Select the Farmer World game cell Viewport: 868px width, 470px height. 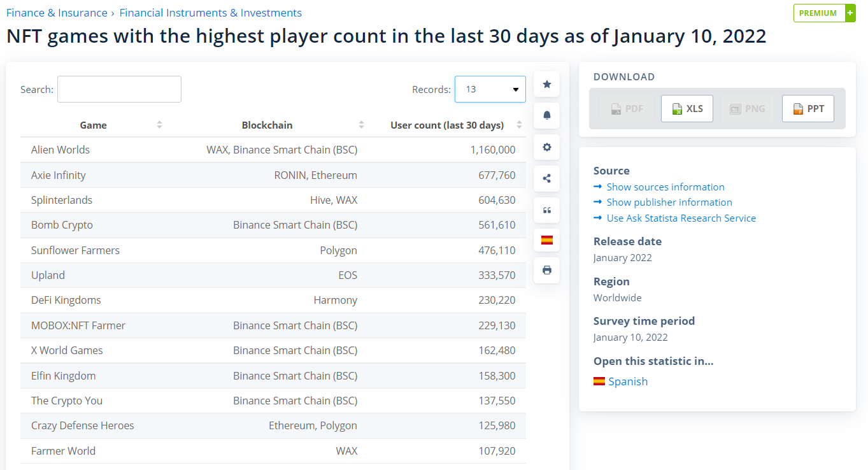tap(63, 451)
